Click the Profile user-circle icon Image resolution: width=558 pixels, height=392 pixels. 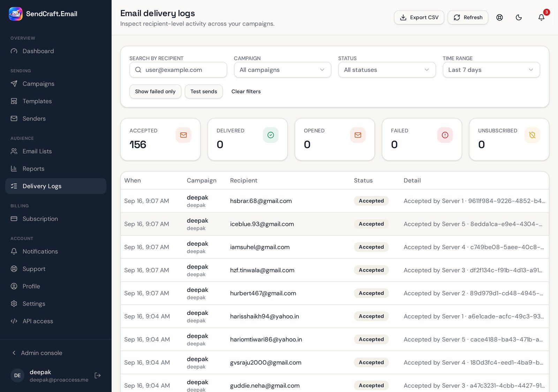14,286
